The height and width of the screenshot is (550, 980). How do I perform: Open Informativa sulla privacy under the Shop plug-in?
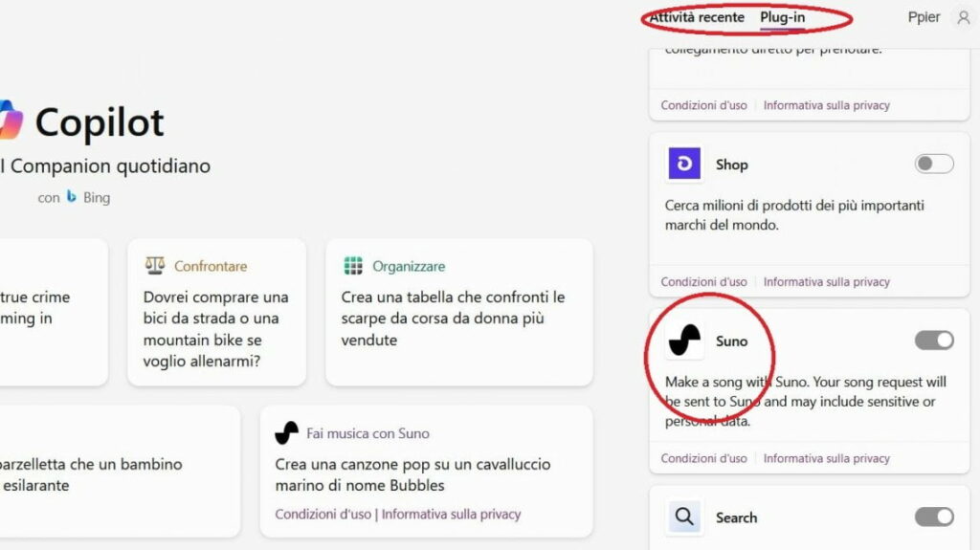click(826, 282)
